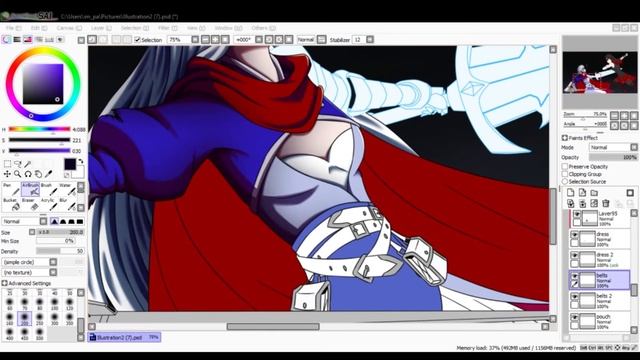Enable Selection Source

click(565, 181)
